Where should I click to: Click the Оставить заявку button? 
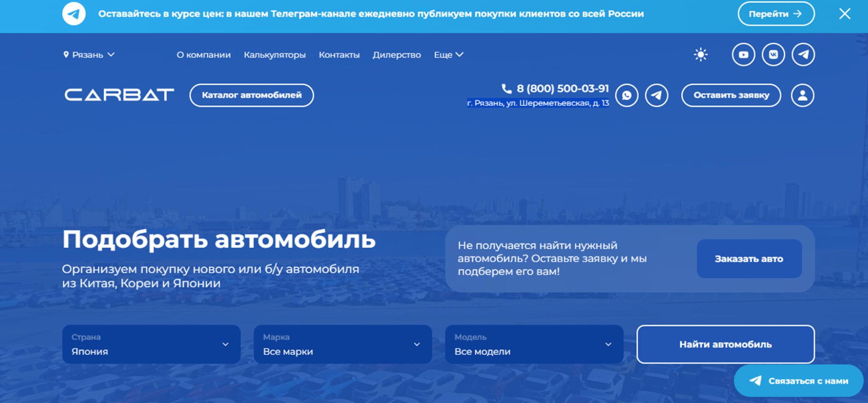731,95
